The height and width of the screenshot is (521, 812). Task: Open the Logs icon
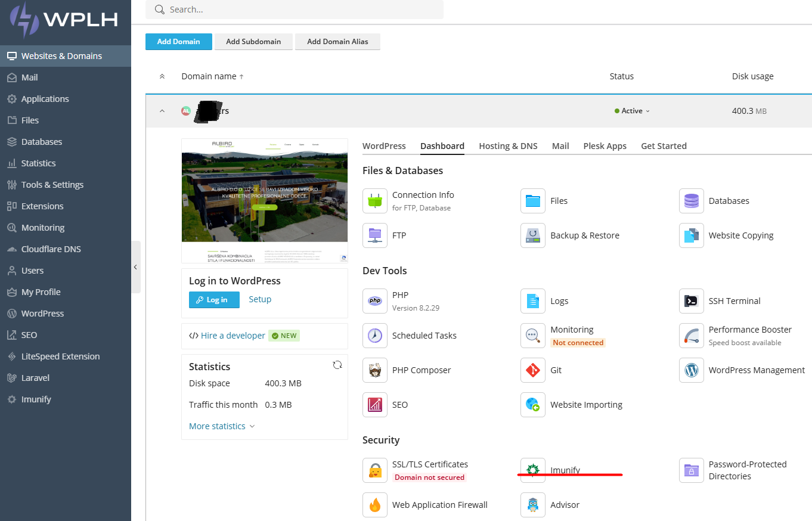click(x=533, y=301)
